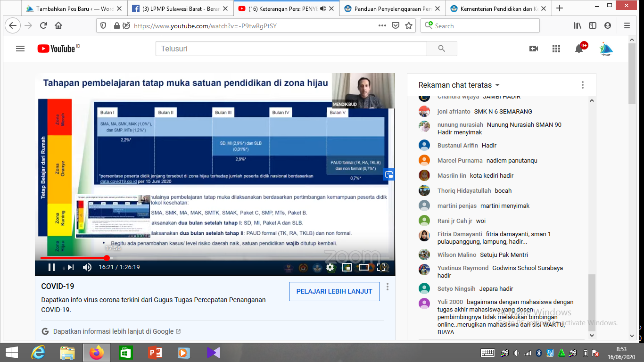The width and height of the screenshot is (644, 362).
Task: Open the Firefox application menu
Action: click(x=627, y=26)
